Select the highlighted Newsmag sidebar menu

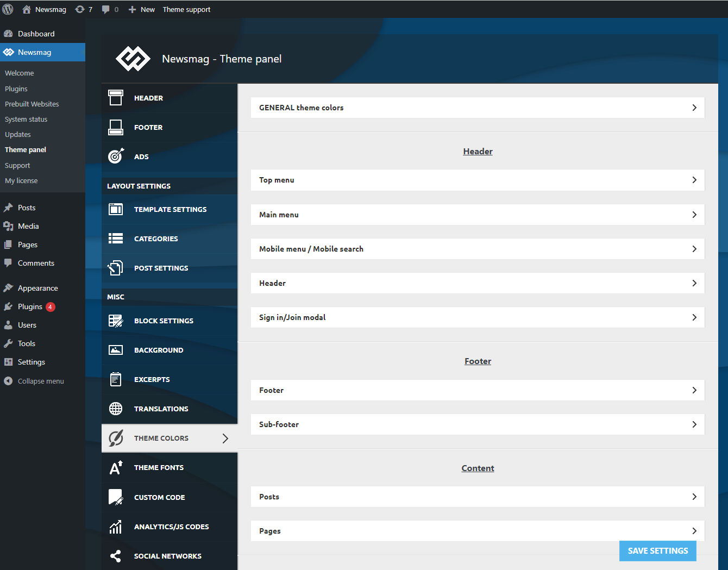point(42,52)
